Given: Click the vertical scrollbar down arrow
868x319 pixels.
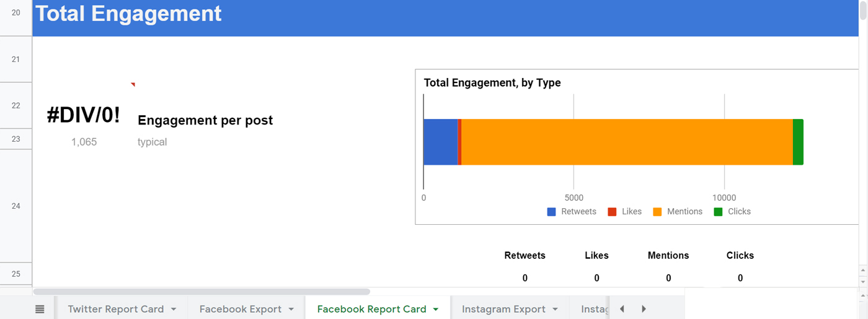Looking at the screenshot, I should click(x=862, y=282).
